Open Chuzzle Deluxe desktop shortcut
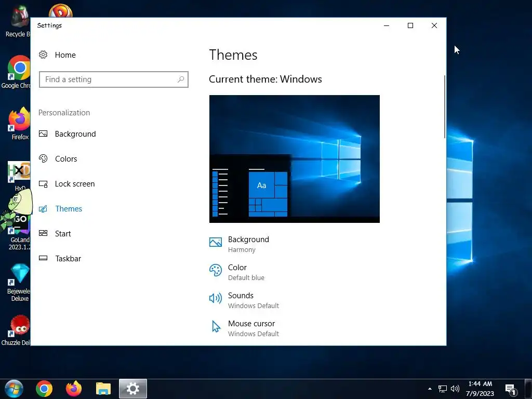This screenshot has height=399, width=532. (x=16, y=330)
